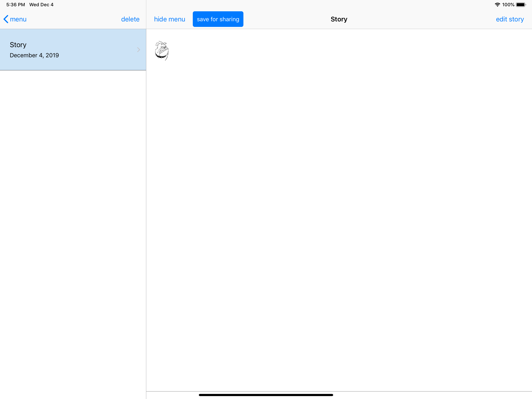Screen dimensions: 532x399
Task: Hide the menu sidebar
Action: (170, 19)
